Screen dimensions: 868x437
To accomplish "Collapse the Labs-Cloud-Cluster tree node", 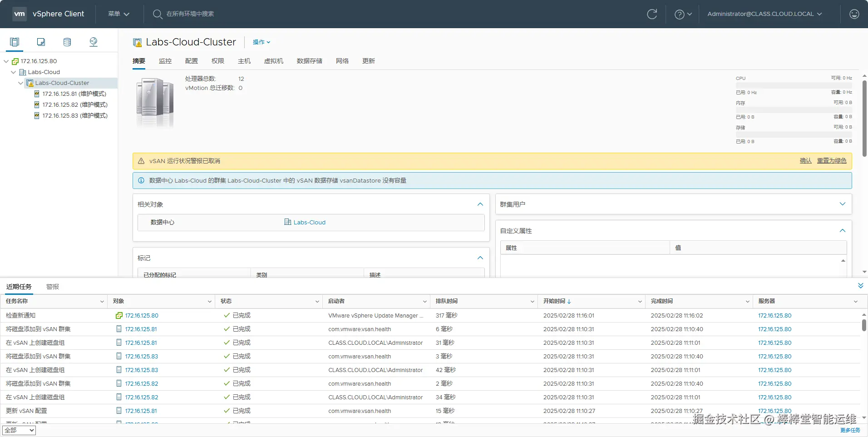I will point(21,83).
